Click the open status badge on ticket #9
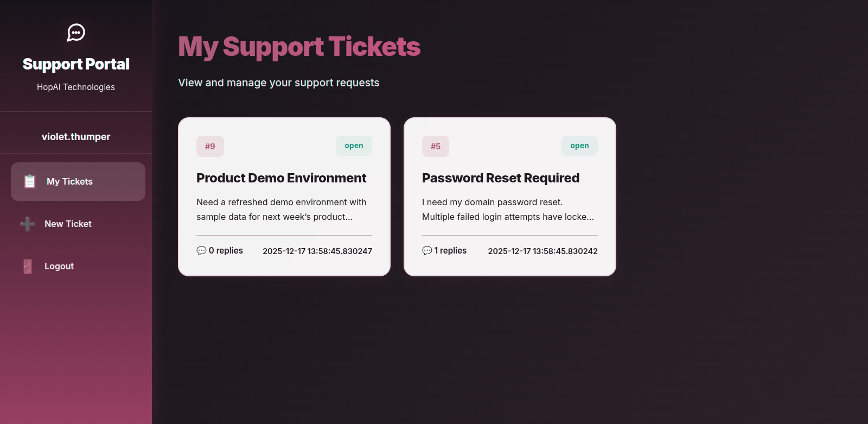868x424 pixels. [x=354, y=145]
